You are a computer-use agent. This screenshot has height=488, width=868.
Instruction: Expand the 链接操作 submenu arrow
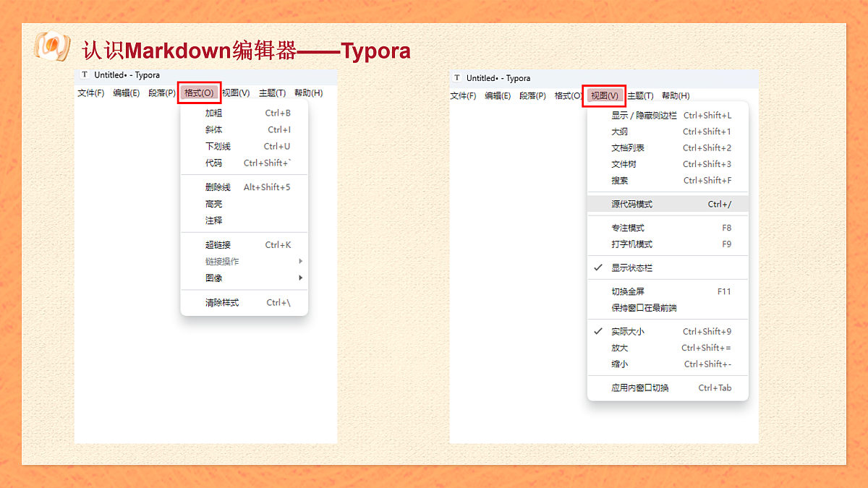[x=300, y=261]
